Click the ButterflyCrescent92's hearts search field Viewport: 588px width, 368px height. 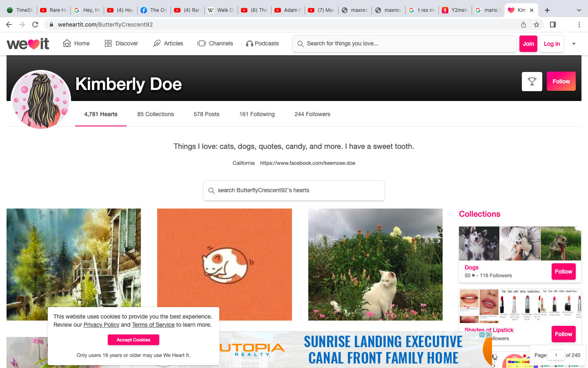tap(294, 191)
